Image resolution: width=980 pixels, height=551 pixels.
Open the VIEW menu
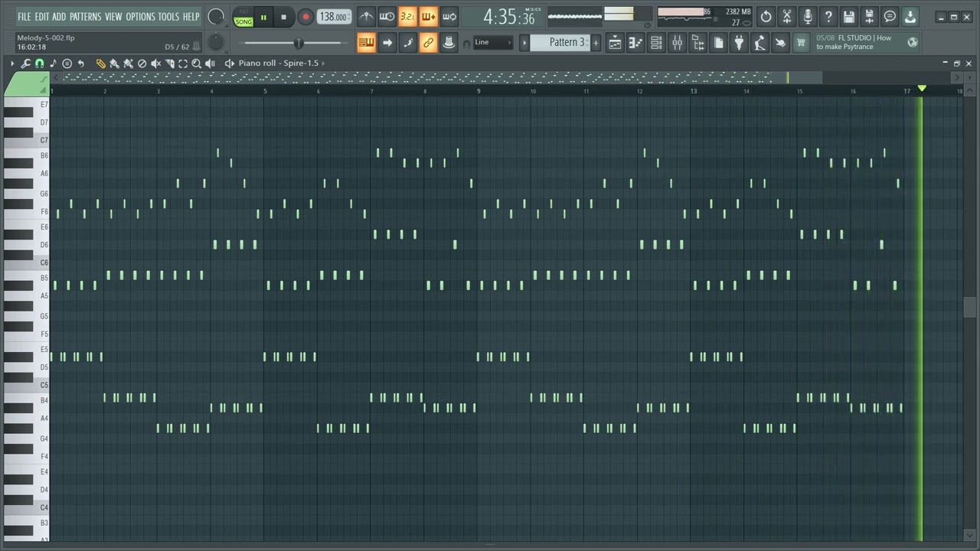pyautogui.click(x=113, y=16)
